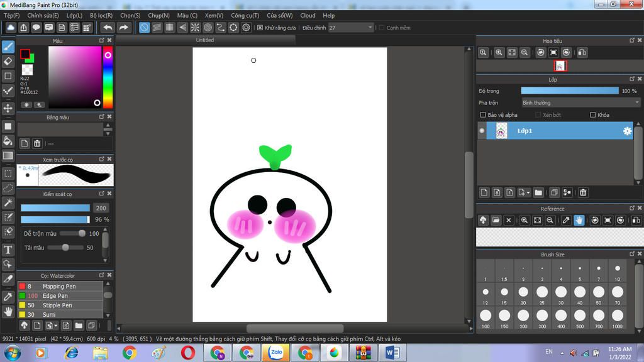The image size is (644, 362).
Task: Select the Hand pan tool
Action: [x=8, y=311]
